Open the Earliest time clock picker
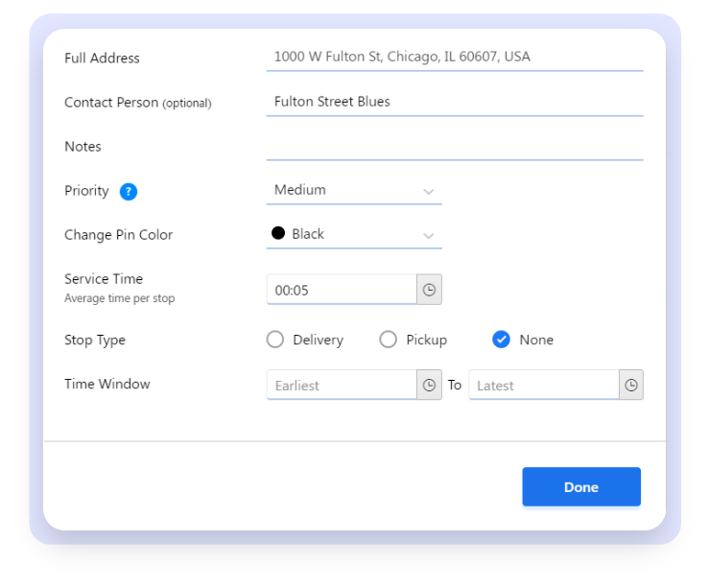The image size is (709, 588). (x=429, y=385)
